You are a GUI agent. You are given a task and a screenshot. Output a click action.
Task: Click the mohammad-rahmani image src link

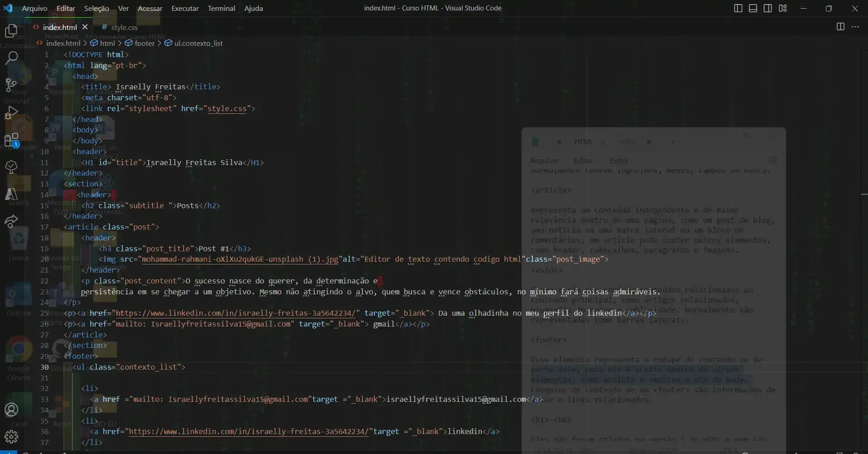[x=240, y=259]
